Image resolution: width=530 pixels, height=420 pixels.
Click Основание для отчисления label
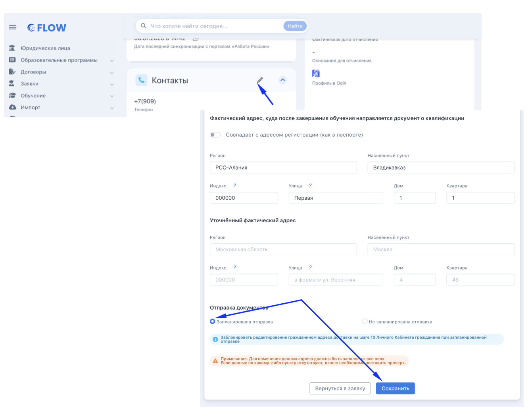pos(342,61)
